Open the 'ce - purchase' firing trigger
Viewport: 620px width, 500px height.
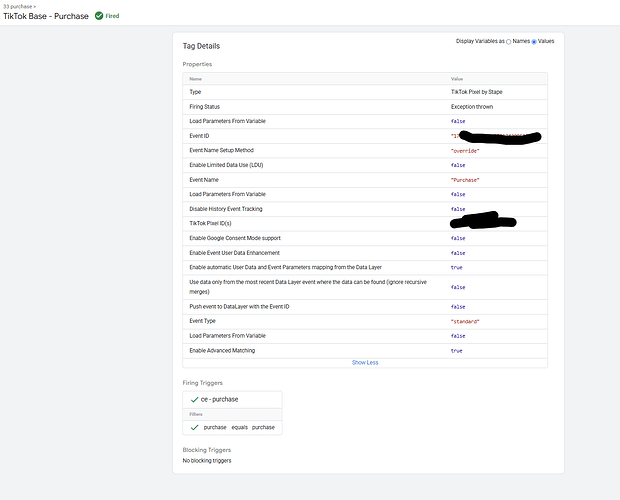pos(232,400)
